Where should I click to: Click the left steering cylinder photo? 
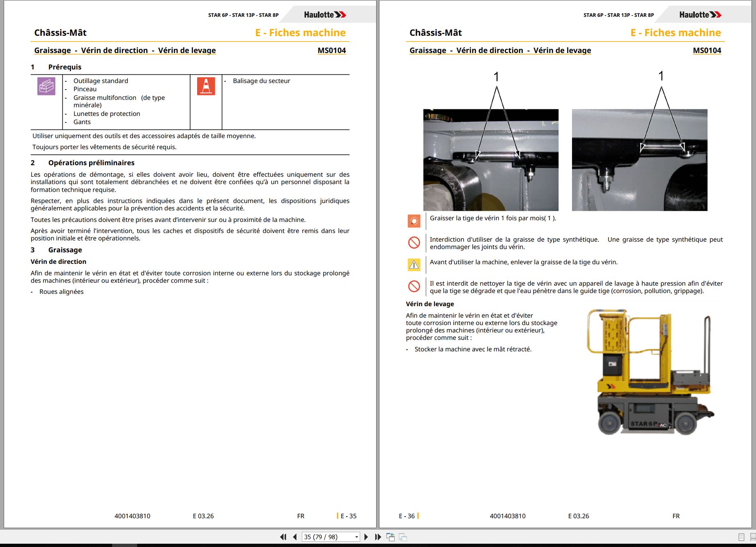click(491, 160)
